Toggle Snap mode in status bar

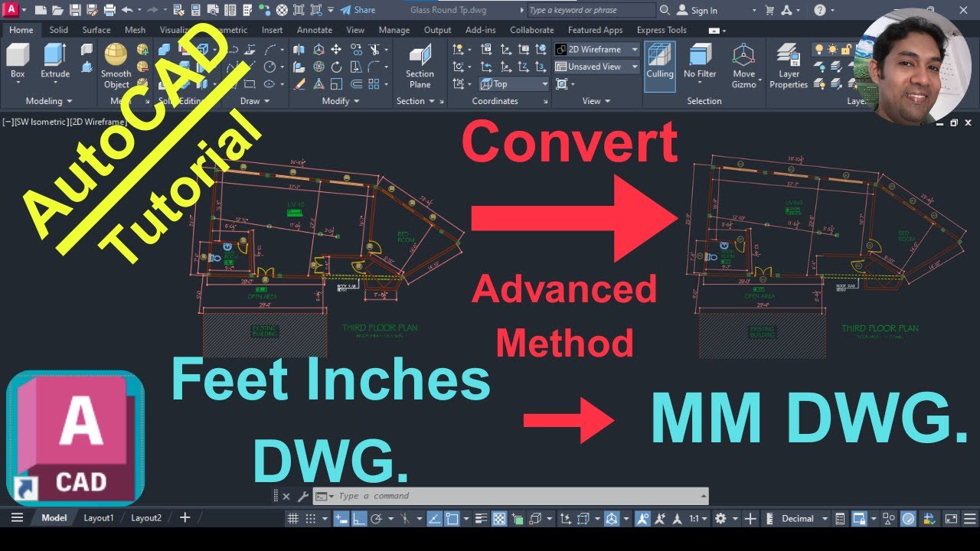310,518
